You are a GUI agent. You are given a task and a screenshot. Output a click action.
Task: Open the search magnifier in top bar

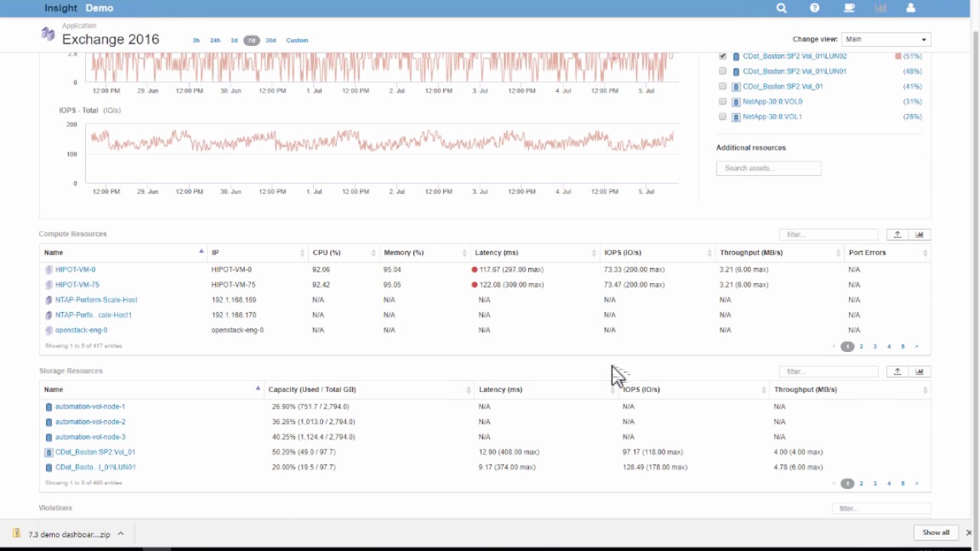tap(781, 8)
